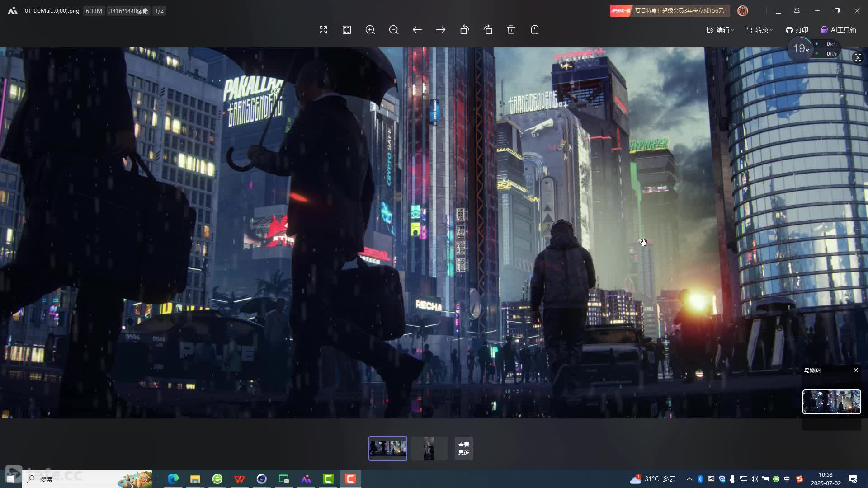Open the green 360 browser on taskbar
The width and height of the screenshot is (868, 488).
click(x=217, y=479)
